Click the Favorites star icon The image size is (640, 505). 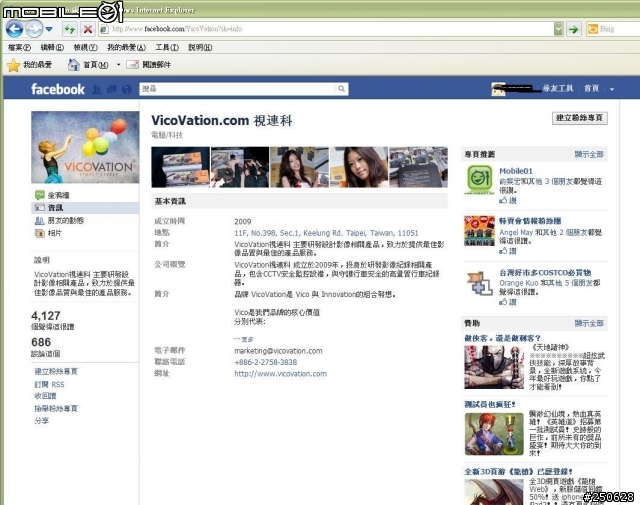point(13,65)
